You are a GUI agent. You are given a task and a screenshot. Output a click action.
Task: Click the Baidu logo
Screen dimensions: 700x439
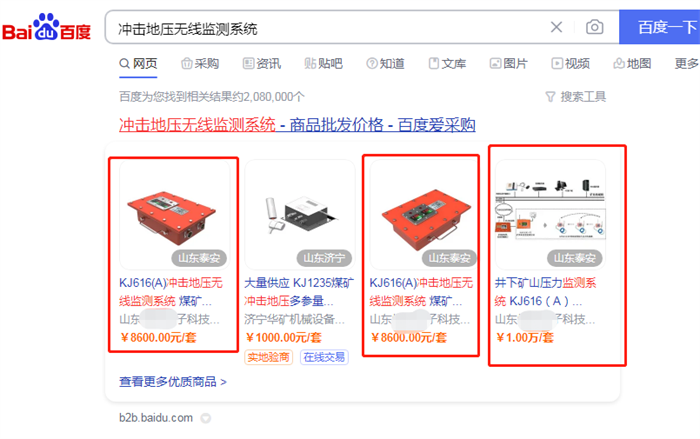click(46, 27)
